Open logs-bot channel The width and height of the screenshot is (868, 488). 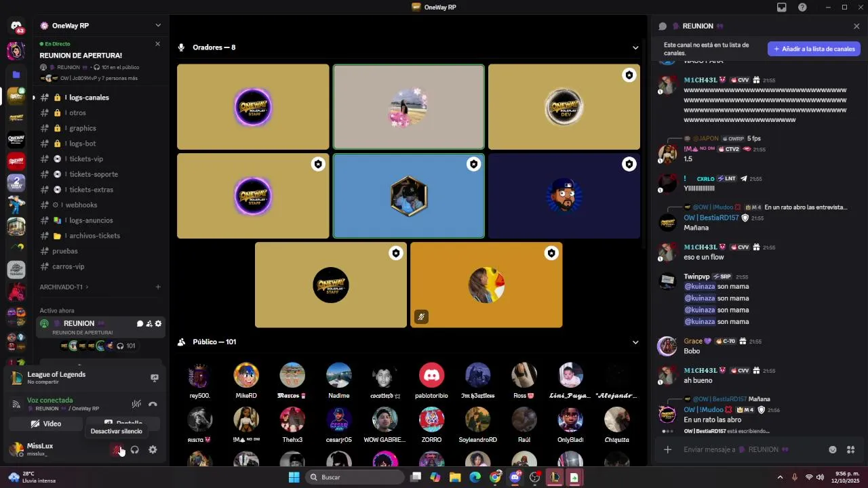tap(100, 144)
